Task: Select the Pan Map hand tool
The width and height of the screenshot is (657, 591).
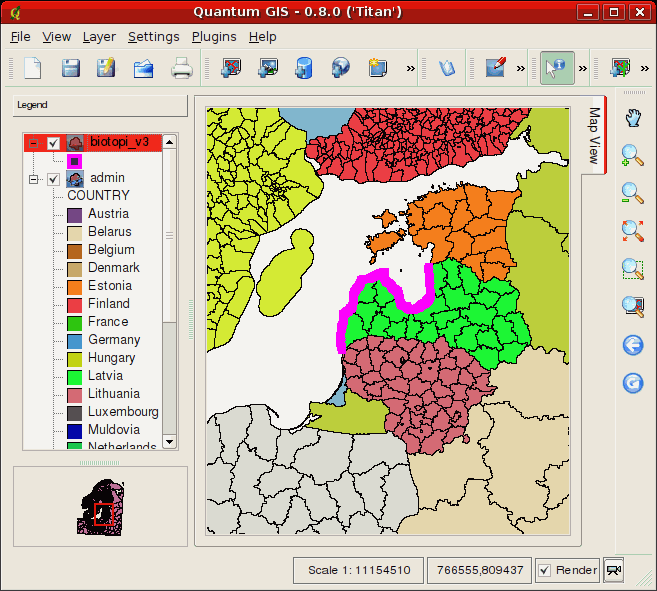Action: 633,118
